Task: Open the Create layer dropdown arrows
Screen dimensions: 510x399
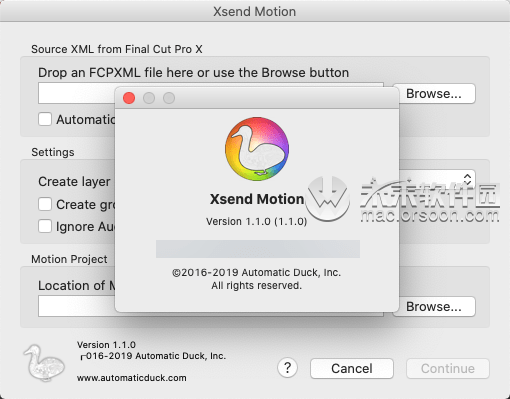Action: point(468,179)
